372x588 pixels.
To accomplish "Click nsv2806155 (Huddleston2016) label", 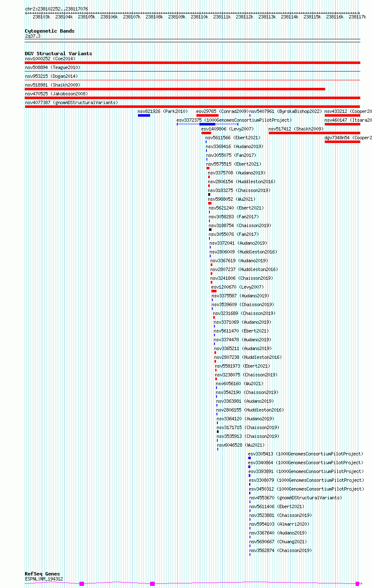I will pyautogui.click(x=250, y=410).
